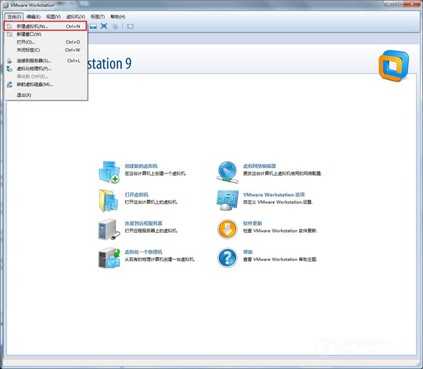Click the Ctrl+W shortcut text in menu
The height and width of the screenshot is (369, 423).
(73, 50)
